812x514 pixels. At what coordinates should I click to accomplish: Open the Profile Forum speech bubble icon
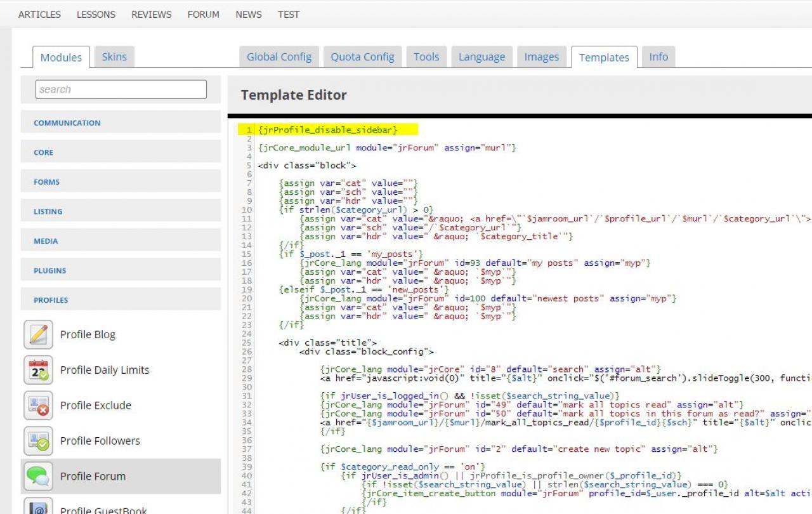click(38, 477)
